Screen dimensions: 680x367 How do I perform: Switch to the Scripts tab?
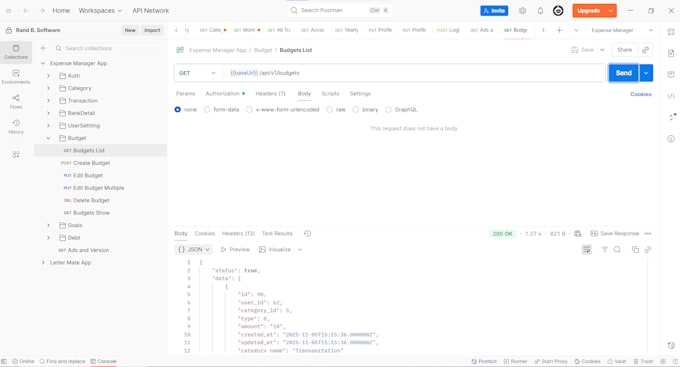pos(330,94)
